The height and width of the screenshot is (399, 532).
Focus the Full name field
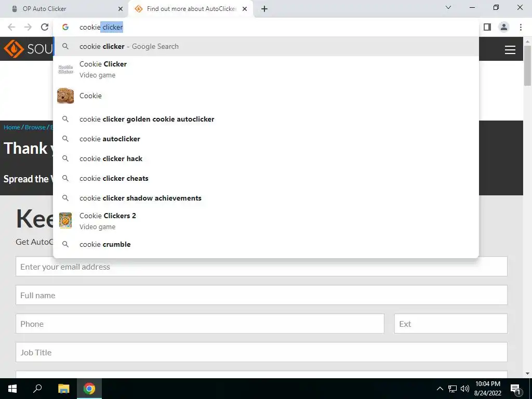262,295
